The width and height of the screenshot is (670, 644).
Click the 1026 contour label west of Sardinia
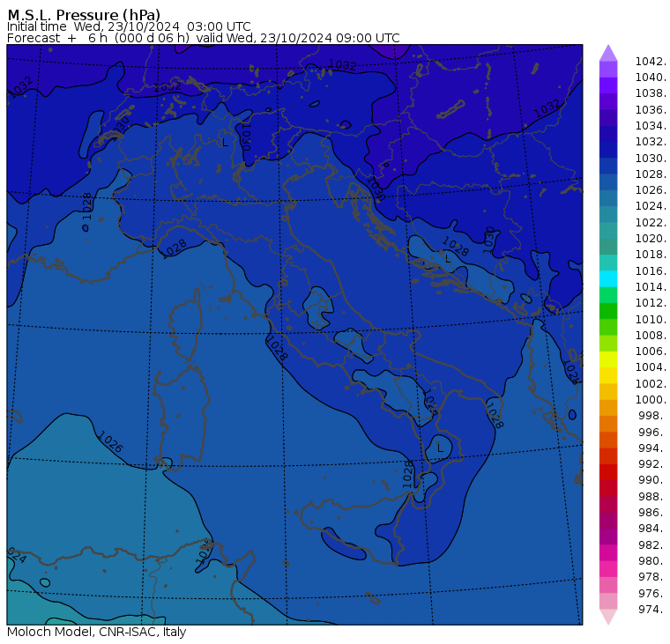coord(110,442)
